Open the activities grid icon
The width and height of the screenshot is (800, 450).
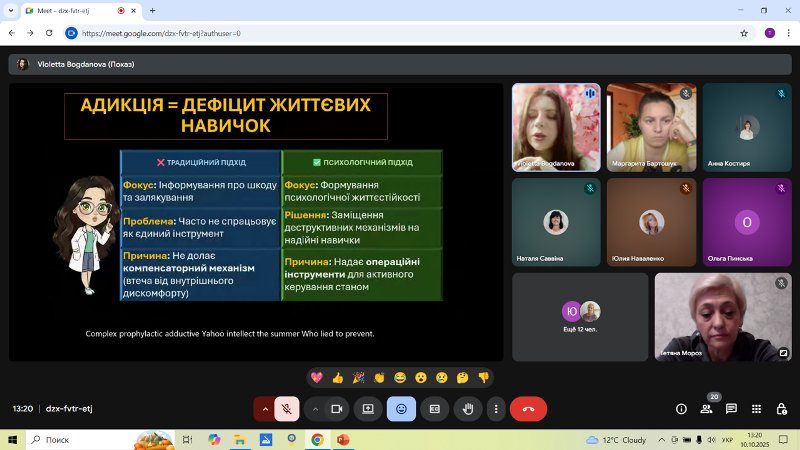pos(756,408)
